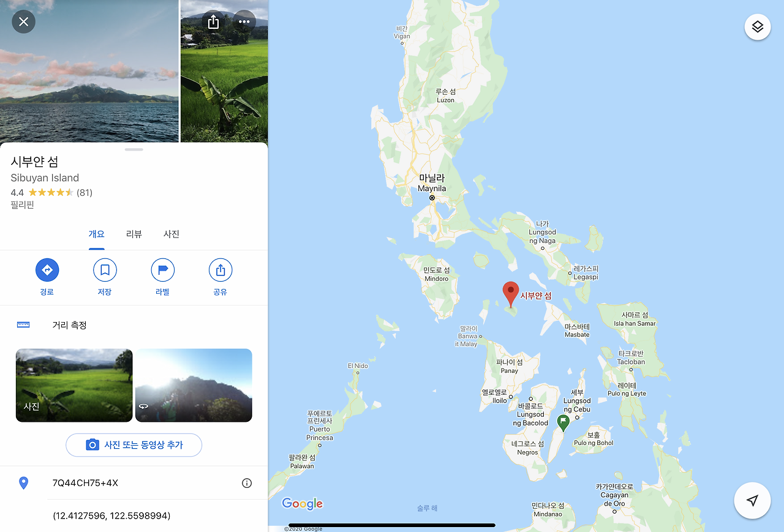Tap 사진 또는 동영상 추가 button
This screenshot has width=784, height=532.
(x=134, y=445)
